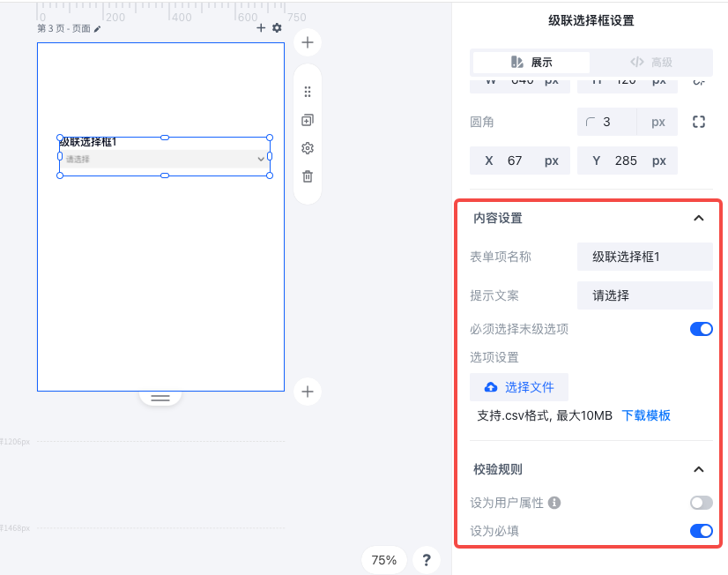Delete the component with the trash icon
The image size is (728, 575).
coord(308,176)
